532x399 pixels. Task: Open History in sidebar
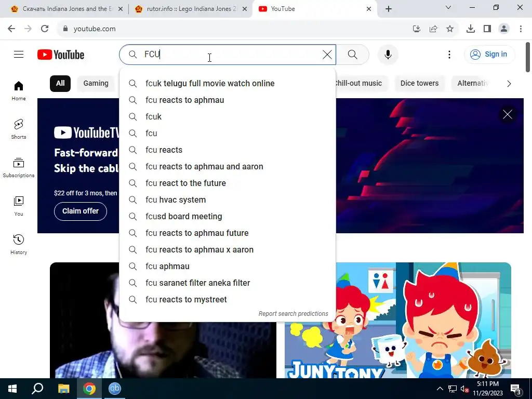coord(19,244)
